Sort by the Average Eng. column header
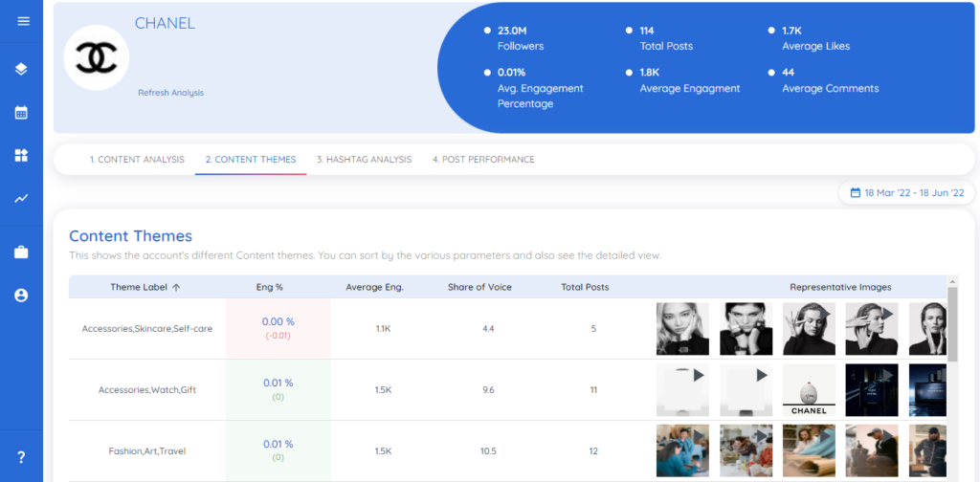This screenshot has width=980, height=482. 374,287
